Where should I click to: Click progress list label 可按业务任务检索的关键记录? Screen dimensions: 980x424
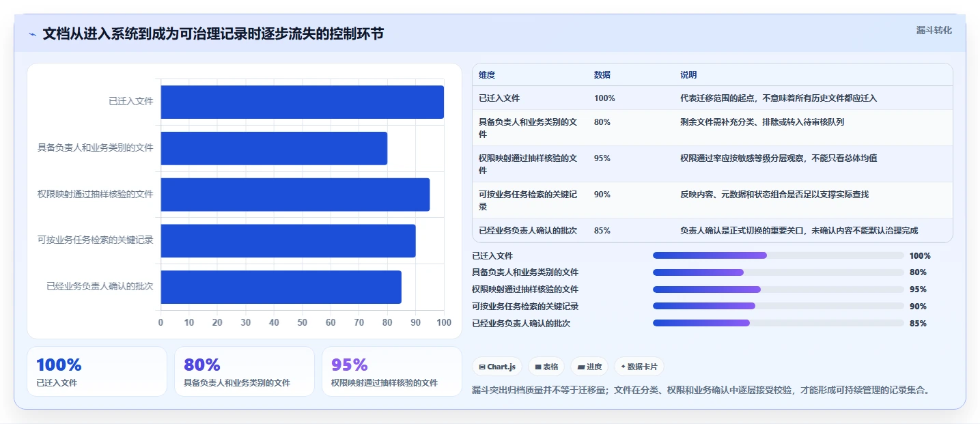pos(525,307)
